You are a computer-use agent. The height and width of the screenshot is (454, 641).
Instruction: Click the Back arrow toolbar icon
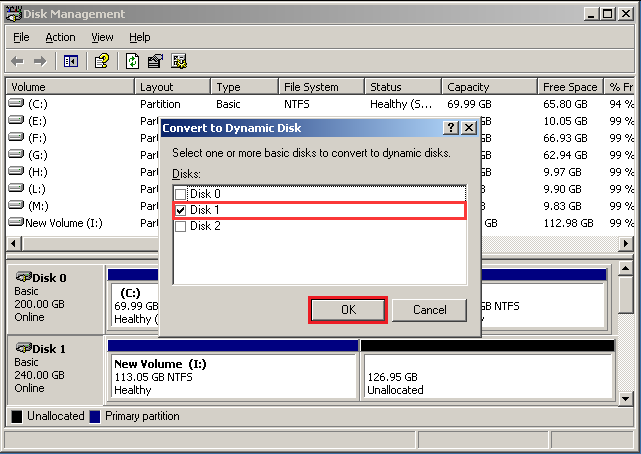point(17,62)
